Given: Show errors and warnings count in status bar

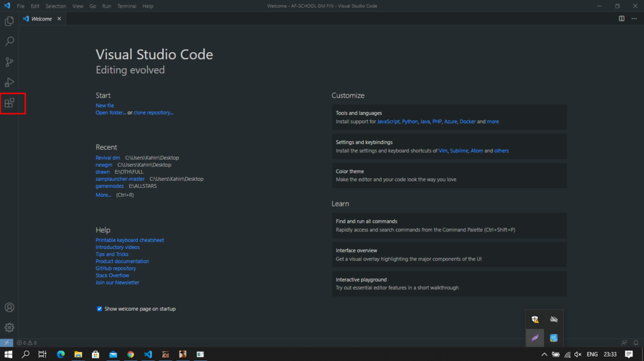Looking at the screenshot, I should tap(26, 342).
